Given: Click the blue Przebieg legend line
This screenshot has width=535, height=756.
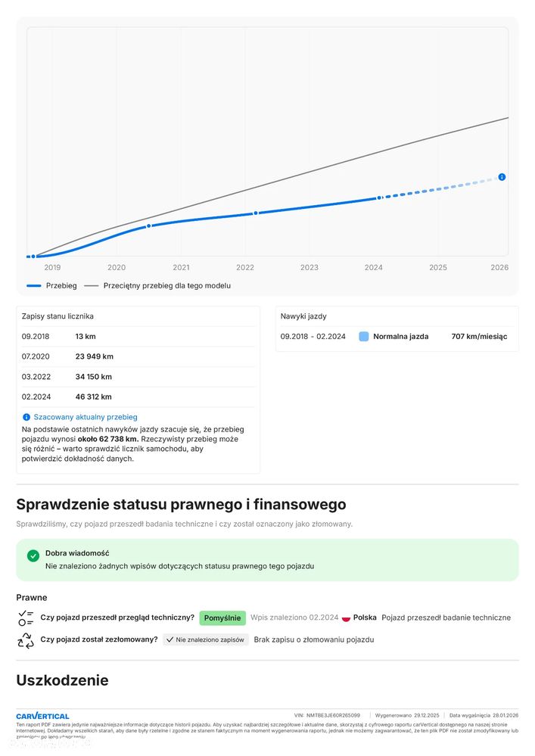Looking at the screenshot, I should (33, 286).
